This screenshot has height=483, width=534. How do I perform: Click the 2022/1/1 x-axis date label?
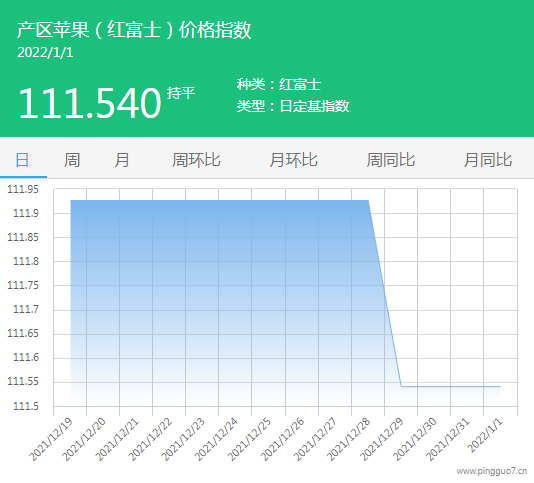click(485, 436)
